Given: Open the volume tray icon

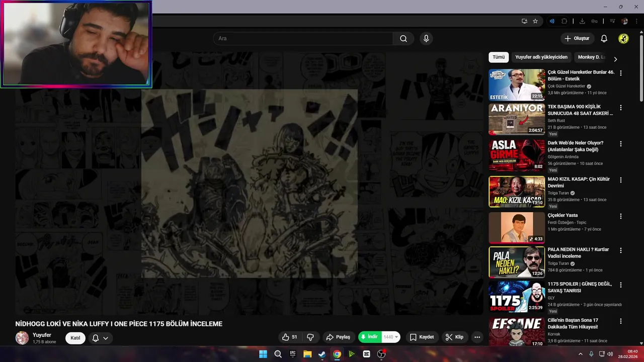Looking at the screenshot, I should pos(610,354).
